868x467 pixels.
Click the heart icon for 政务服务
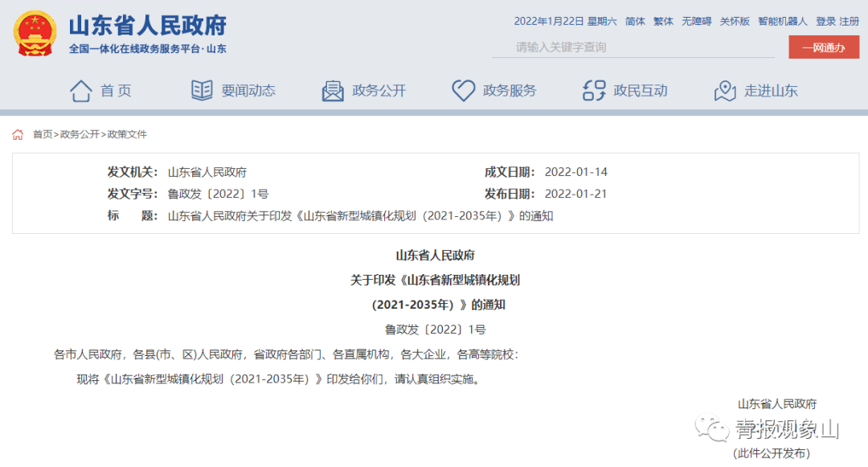pyautogui.click(x=463, y=91)
